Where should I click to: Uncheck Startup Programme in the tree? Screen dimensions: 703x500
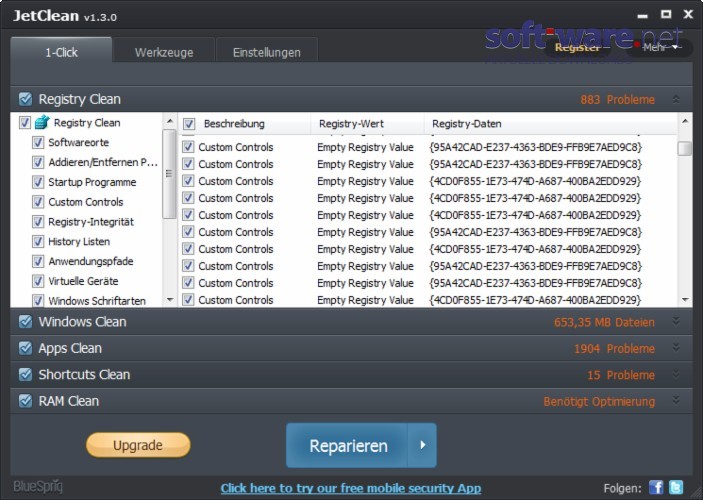38,182
